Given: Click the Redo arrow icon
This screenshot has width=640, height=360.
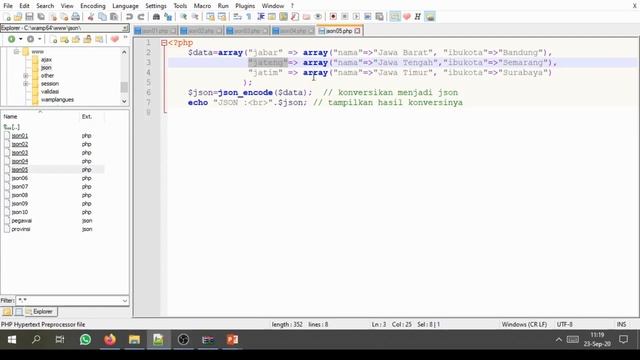Looking at the screenshot, I should tap(141, 17).
